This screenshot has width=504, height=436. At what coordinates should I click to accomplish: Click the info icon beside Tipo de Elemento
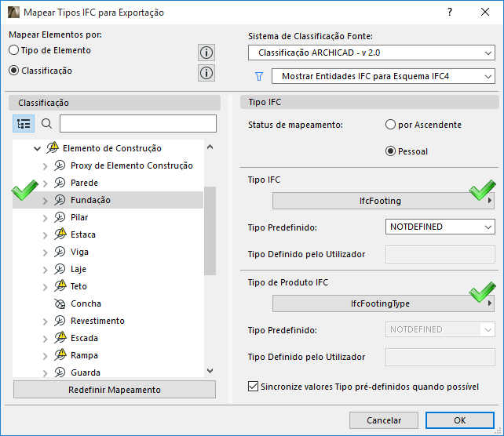point(206,53)
